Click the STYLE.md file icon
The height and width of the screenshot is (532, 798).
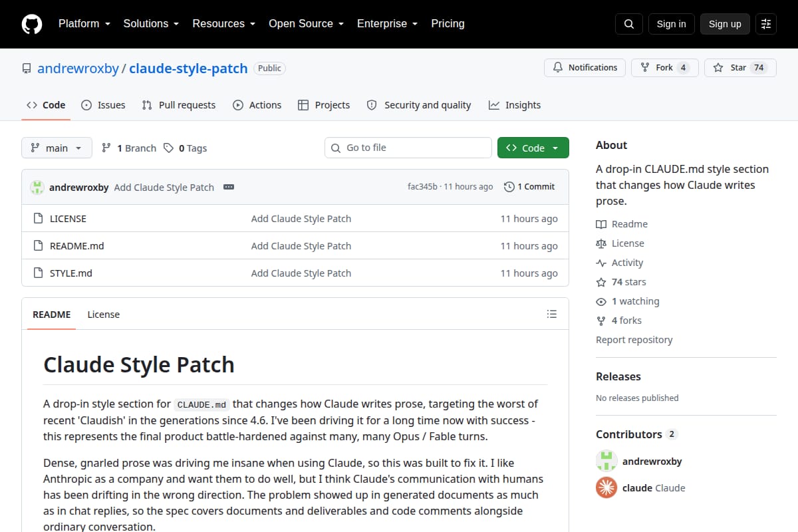38,273
